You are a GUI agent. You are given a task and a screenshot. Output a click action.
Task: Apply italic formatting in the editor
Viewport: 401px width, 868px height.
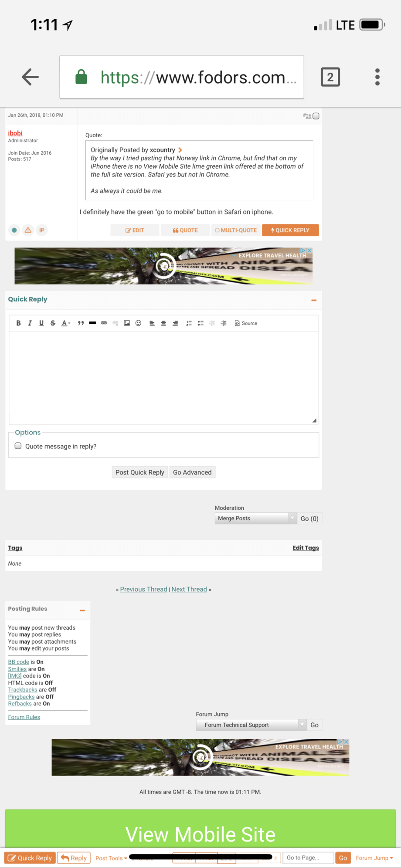click(x=30, y=323)
